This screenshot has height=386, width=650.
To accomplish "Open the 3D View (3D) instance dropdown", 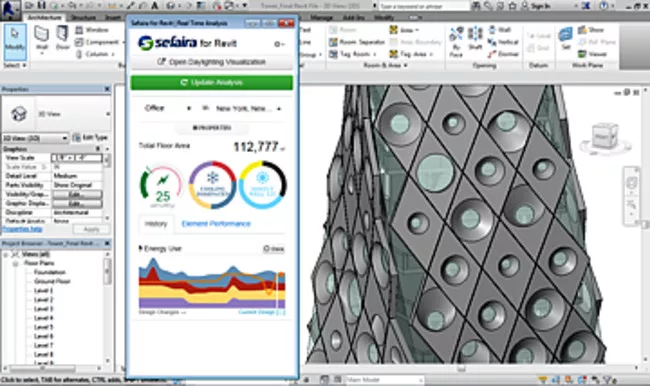I will [x=35, y=138].
